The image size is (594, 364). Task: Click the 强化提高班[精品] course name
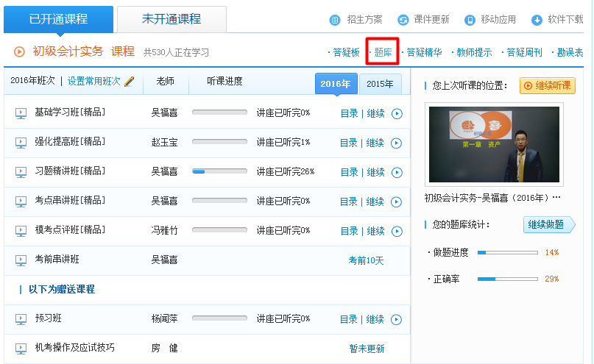click(x=70, y=142)
